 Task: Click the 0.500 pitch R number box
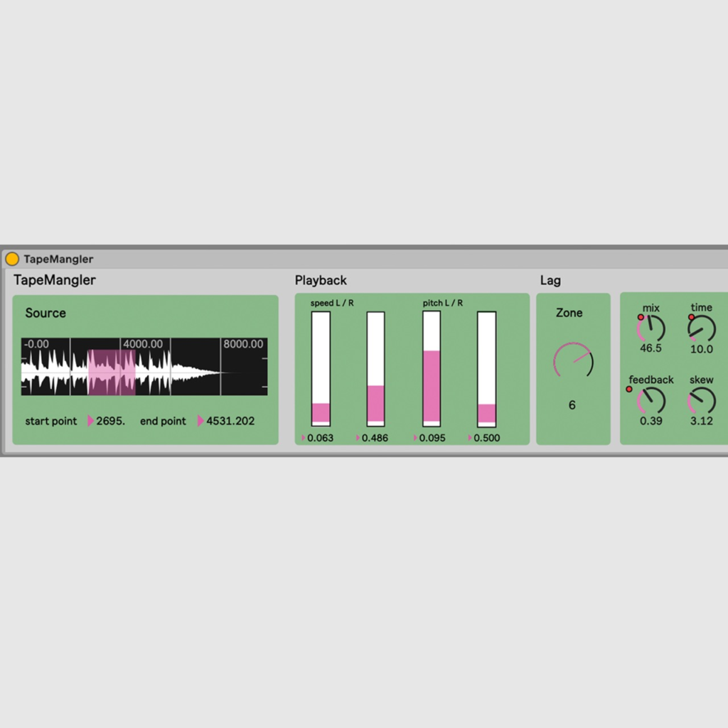[x=486, y=438]
